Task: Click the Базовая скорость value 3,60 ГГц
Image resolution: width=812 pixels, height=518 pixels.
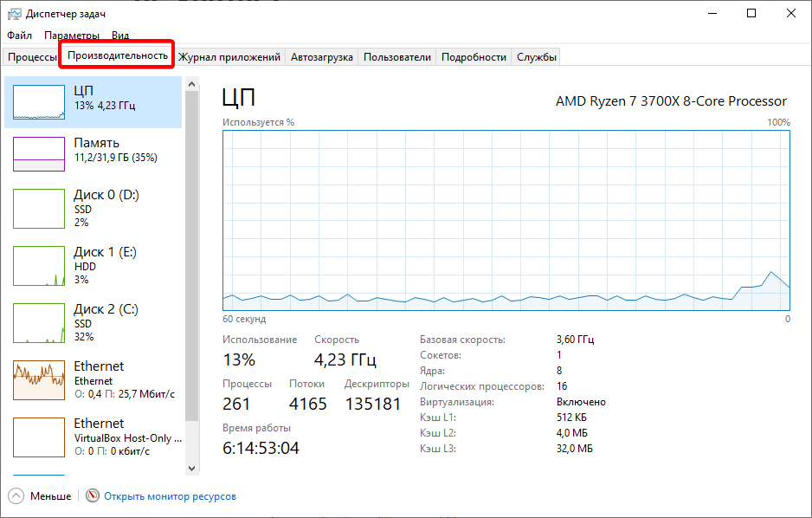Action: click(x=576, y=340)
